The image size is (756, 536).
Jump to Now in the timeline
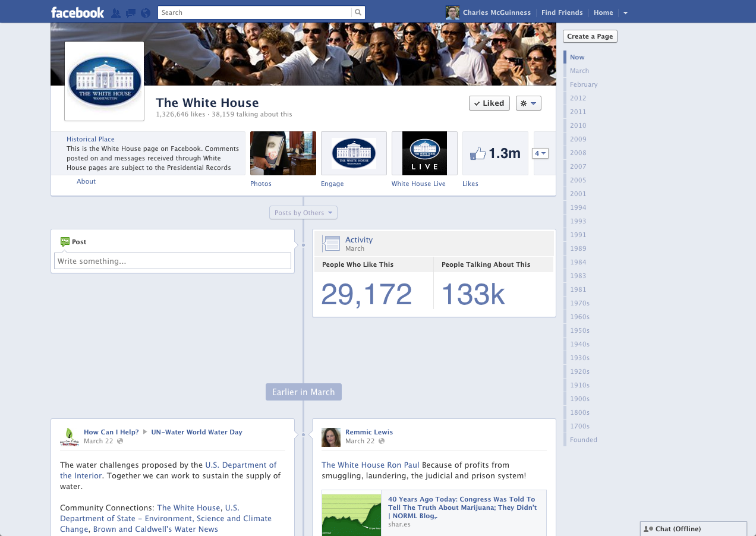(577, 57)
